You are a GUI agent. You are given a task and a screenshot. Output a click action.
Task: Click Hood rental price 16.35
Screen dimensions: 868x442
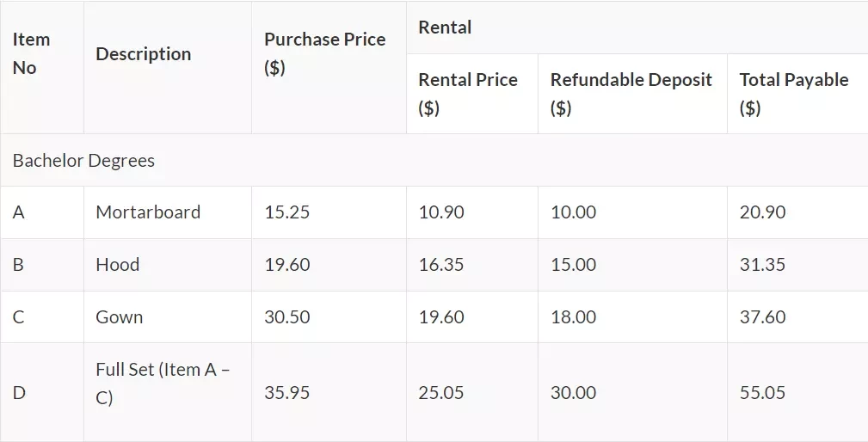472,265
